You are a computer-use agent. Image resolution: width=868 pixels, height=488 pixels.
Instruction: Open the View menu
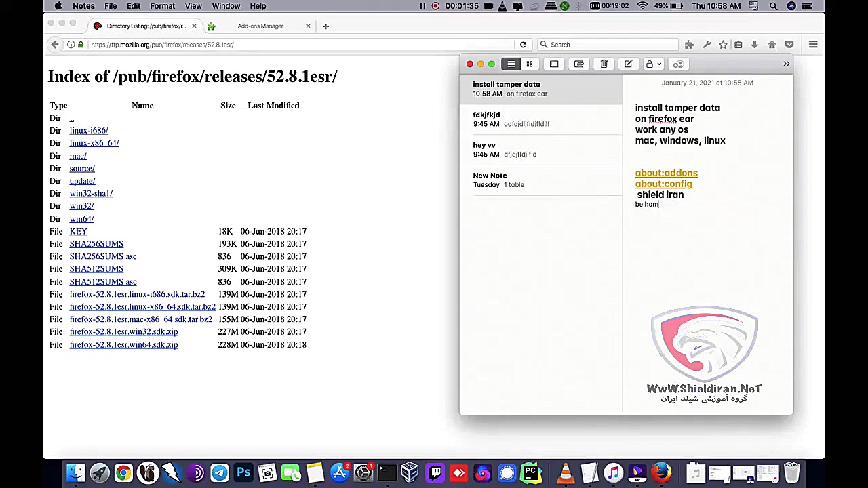(x=193, y=6)
